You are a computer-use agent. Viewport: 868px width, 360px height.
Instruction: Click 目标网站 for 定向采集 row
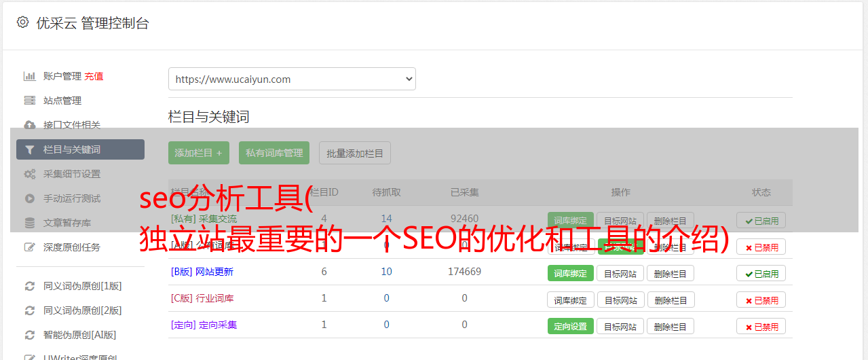[620, 326]
